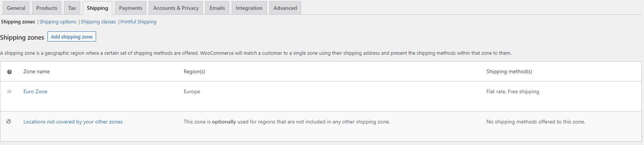Click the Europe region cell

(x=192, y=92)
